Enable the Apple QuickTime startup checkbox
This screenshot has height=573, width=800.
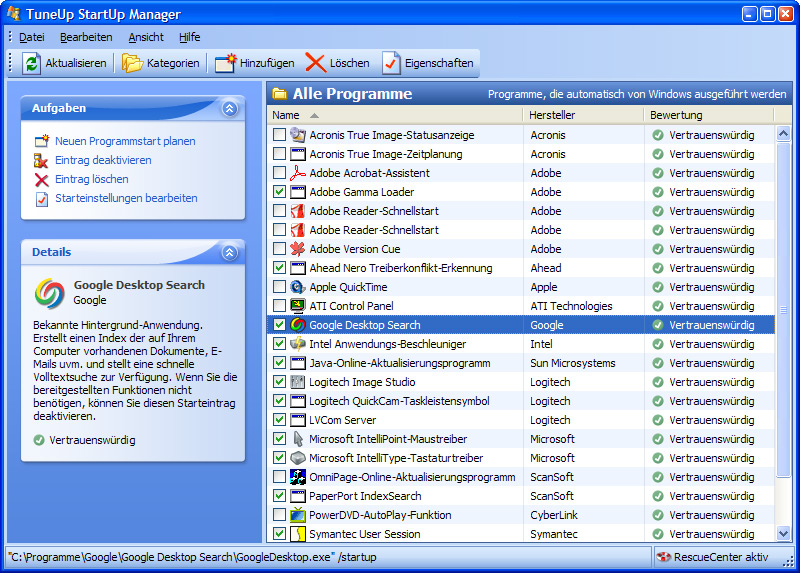click(279, 287)
